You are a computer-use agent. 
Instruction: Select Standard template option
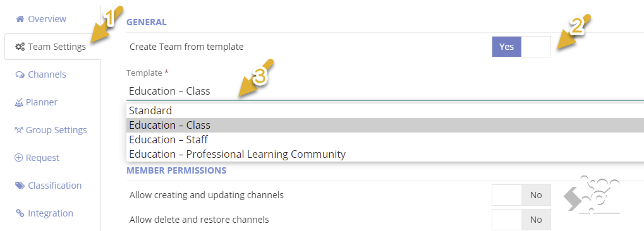coord(385,111)
